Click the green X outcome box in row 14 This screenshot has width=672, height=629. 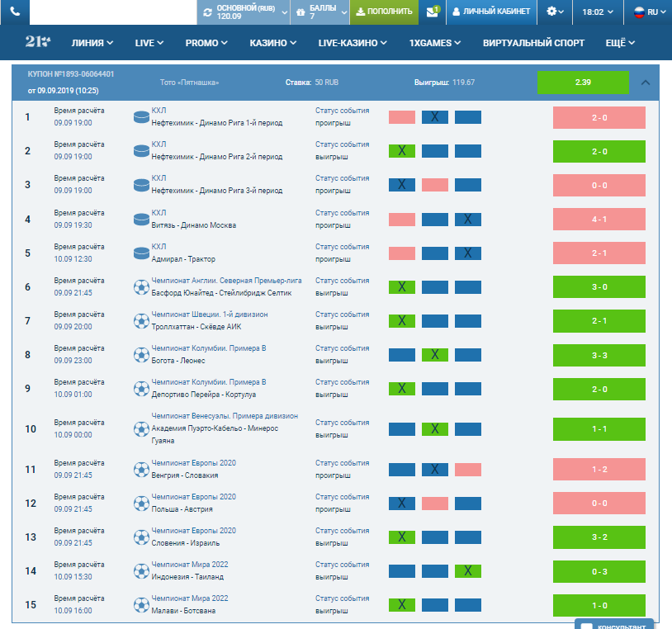(x=468, y=570)
